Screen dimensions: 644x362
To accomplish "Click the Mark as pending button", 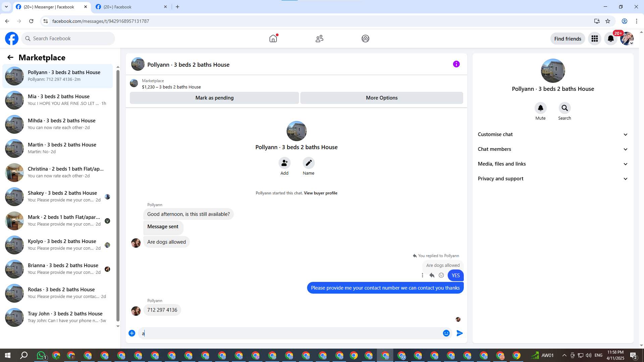I will [x=214, y=98].
